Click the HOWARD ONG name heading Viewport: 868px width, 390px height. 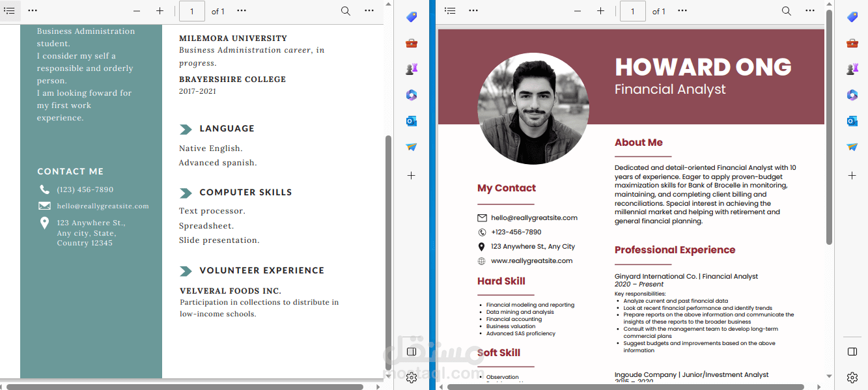coord(703,67)
